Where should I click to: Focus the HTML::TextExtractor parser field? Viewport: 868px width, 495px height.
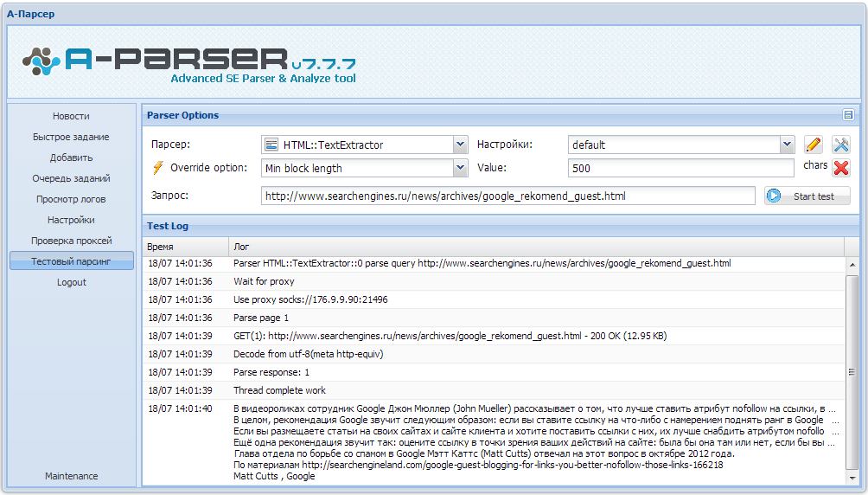[358, 145]
